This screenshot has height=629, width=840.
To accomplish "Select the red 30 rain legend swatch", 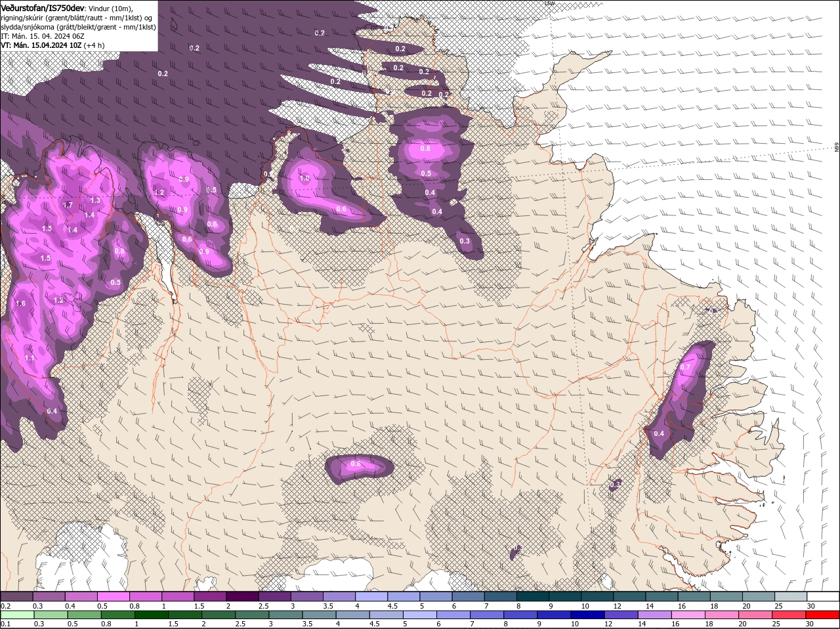I will click(x=823, y=615).
